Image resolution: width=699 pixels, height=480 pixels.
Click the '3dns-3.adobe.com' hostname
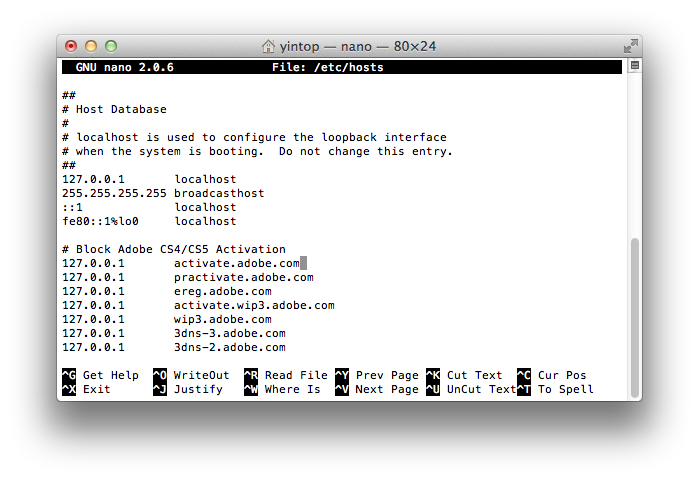(230, 333)
